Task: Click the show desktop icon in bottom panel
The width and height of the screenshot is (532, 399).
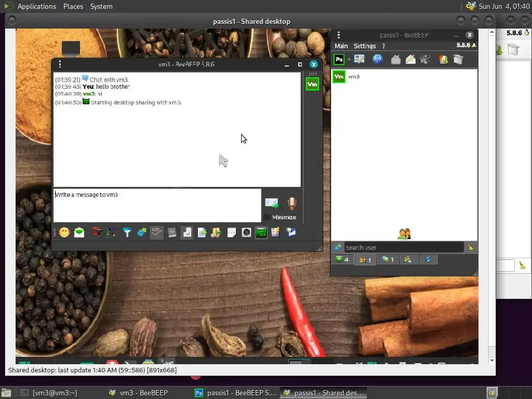Action: click(x=6, y=393)
